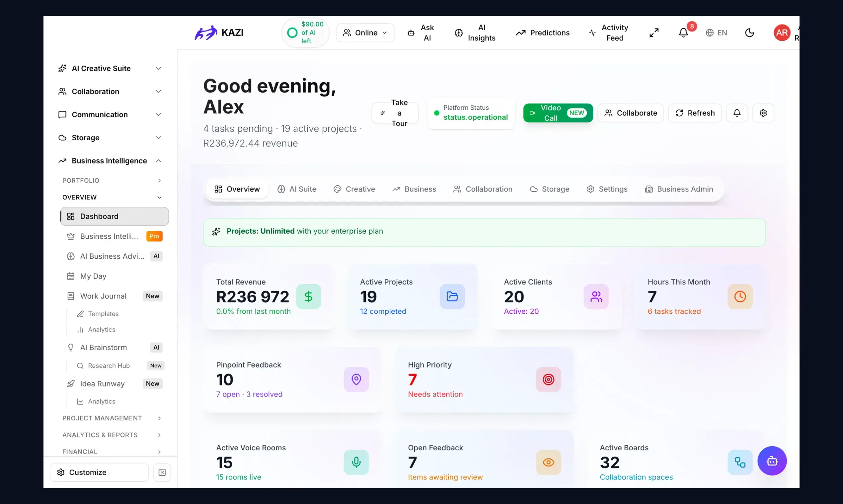
Task: Click the Hours This Month clock icon
Action: tap(740, 296)
